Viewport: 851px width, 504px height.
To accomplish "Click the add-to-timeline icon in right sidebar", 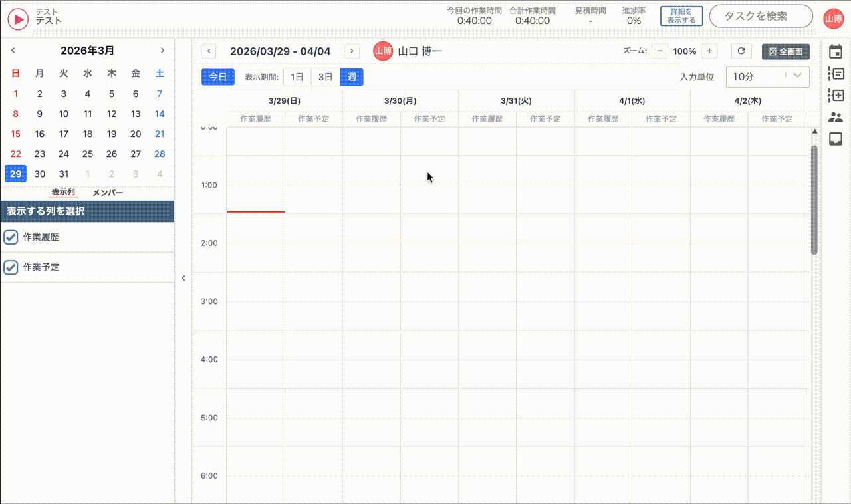I will tap(836, 96).
